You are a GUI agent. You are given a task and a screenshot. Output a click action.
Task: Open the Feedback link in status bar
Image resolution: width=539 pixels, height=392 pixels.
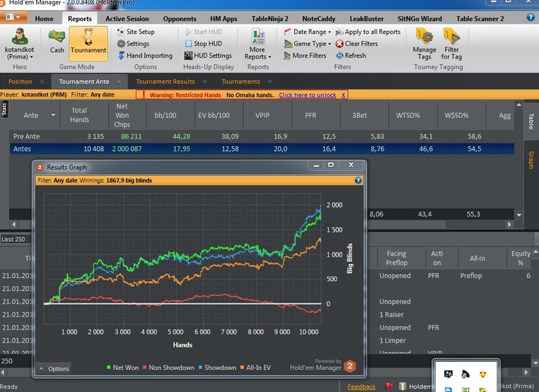[361, 387]
